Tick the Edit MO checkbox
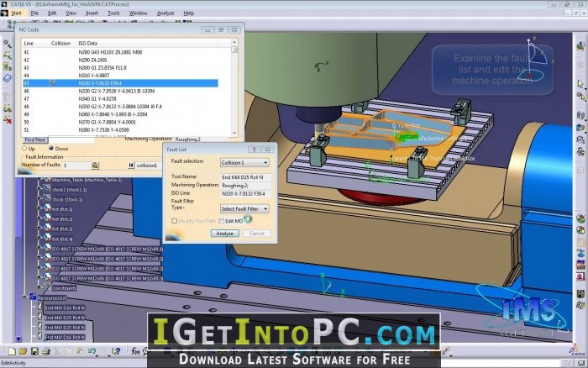The image size is (588, 368). click(x=221, y=221)
